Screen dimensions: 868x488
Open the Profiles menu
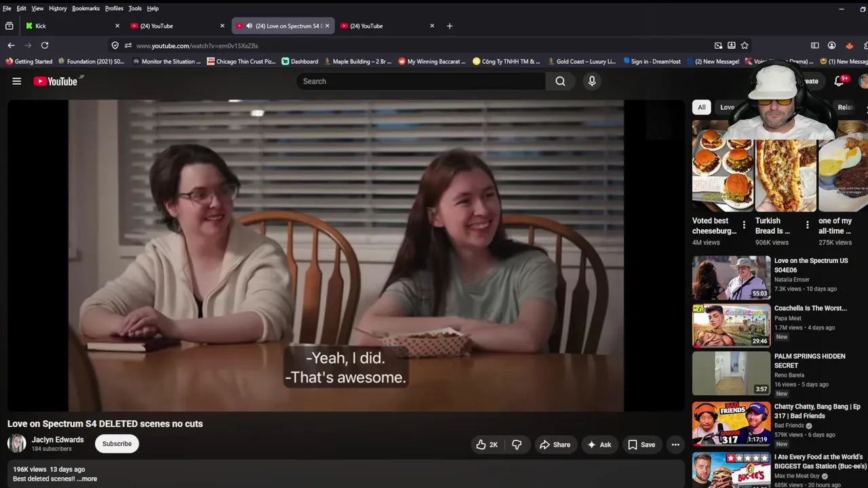coord(114,8)
